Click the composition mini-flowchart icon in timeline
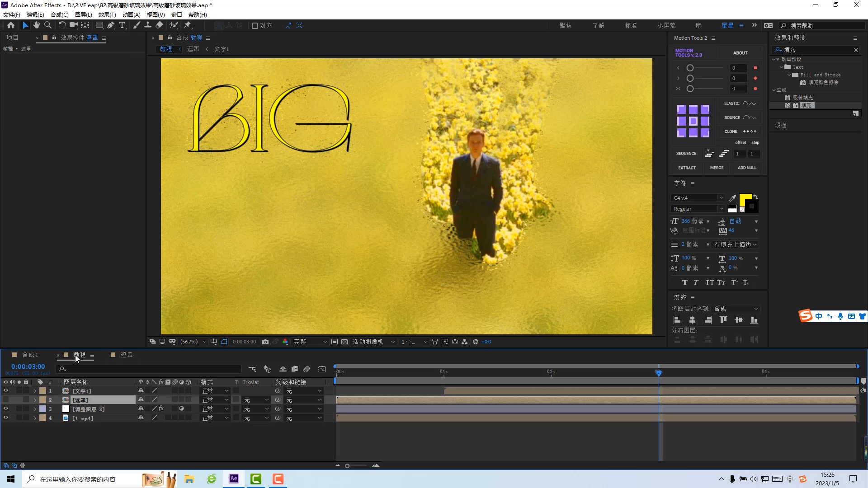 coord(252,370)
